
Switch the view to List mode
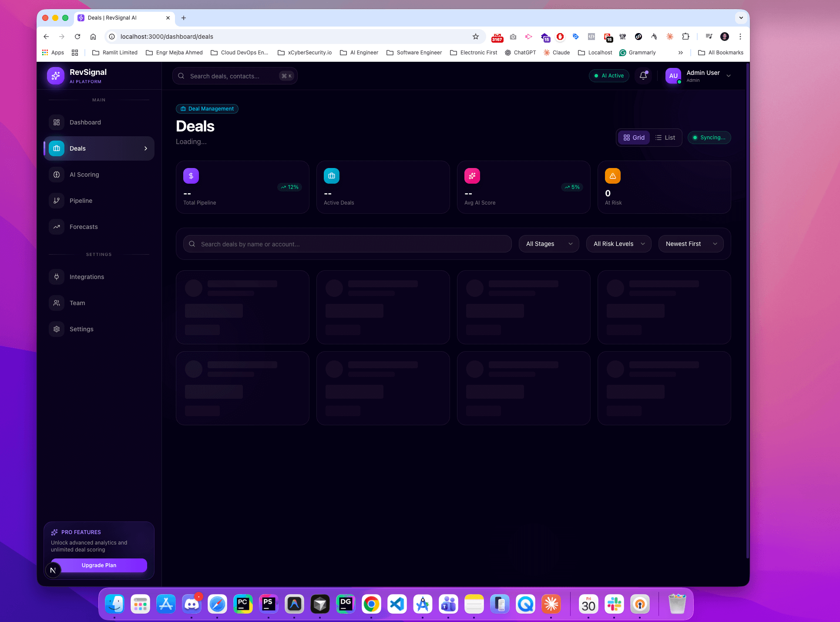click(665, 138)
